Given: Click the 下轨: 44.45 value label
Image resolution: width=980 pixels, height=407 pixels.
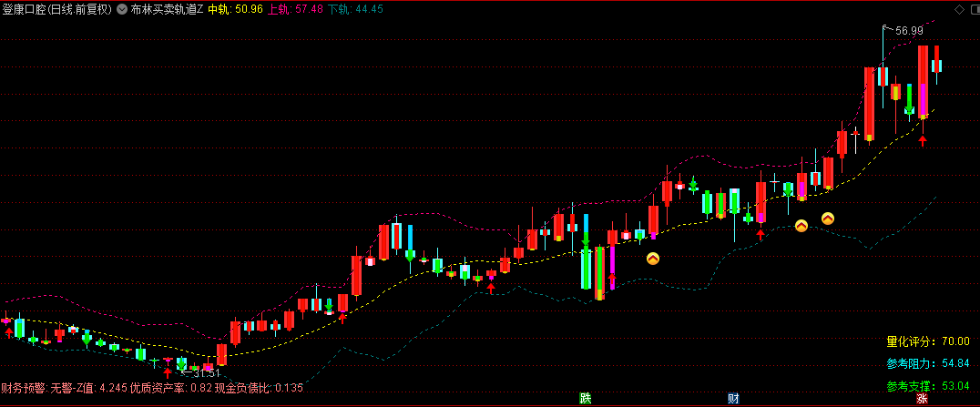Looking at the screenshot, I should coord(355,9).
